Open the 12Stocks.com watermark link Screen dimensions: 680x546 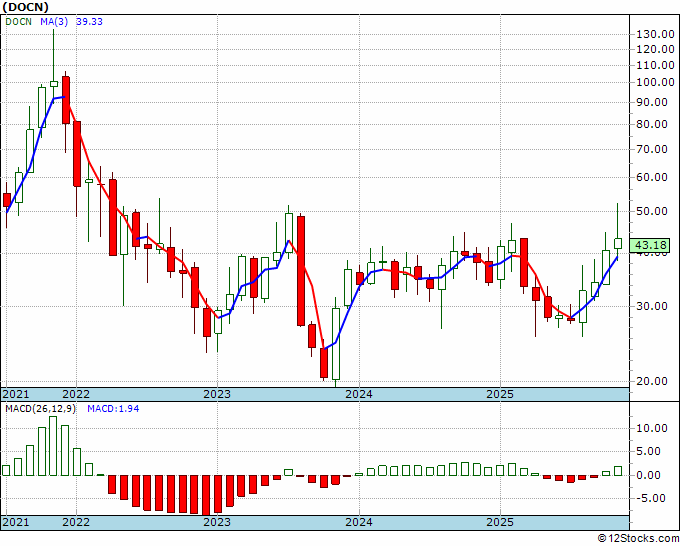click(639, 538)
